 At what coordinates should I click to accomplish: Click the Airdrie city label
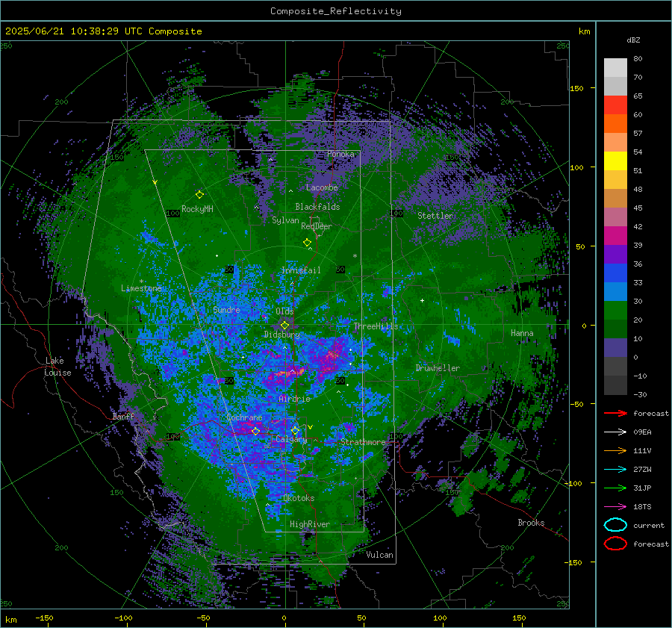294,399
